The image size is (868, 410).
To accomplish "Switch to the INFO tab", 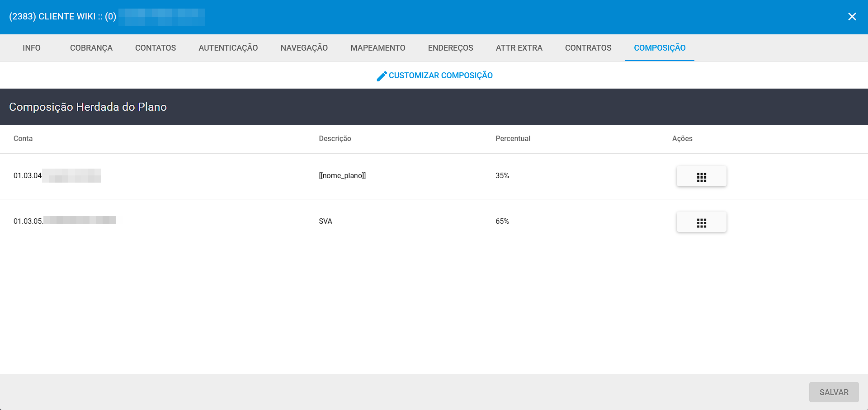I will click(32, 48).
